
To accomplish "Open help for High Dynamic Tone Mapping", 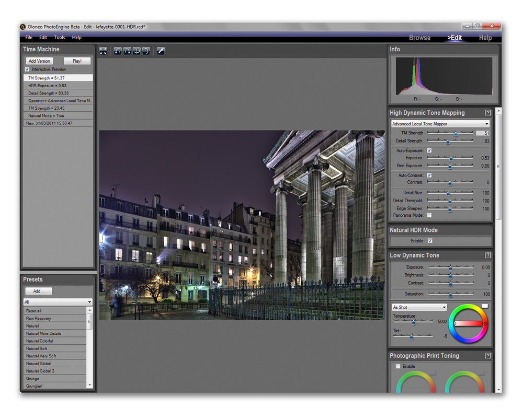I will tap(487, 113).
